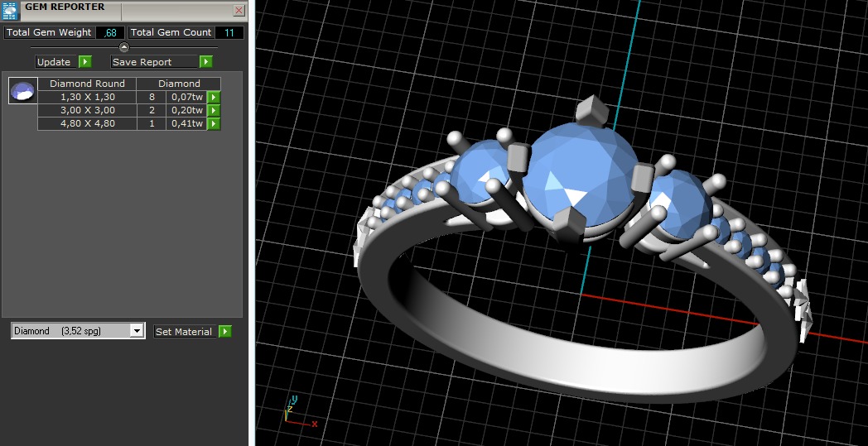Close the Gem Reporter panel

pos(239,11)
